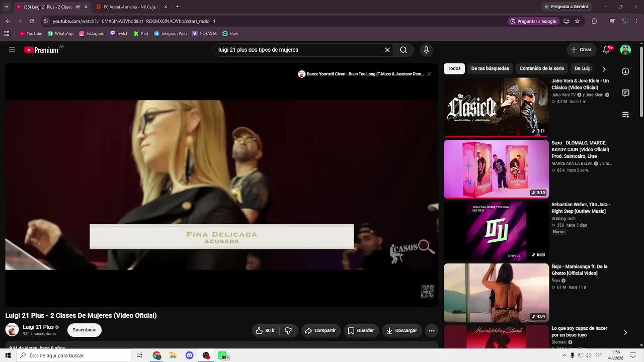Open the Twitch bookmark

119,34
